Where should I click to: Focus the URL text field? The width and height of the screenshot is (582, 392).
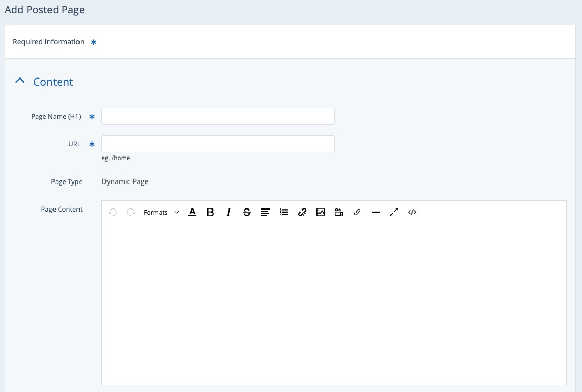coord(218,144)
